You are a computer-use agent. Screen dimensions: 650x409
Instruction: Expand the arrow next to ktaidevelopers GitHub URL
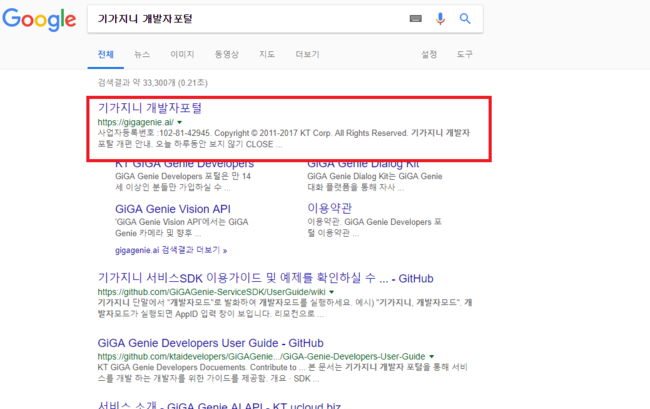pos(432,356)
